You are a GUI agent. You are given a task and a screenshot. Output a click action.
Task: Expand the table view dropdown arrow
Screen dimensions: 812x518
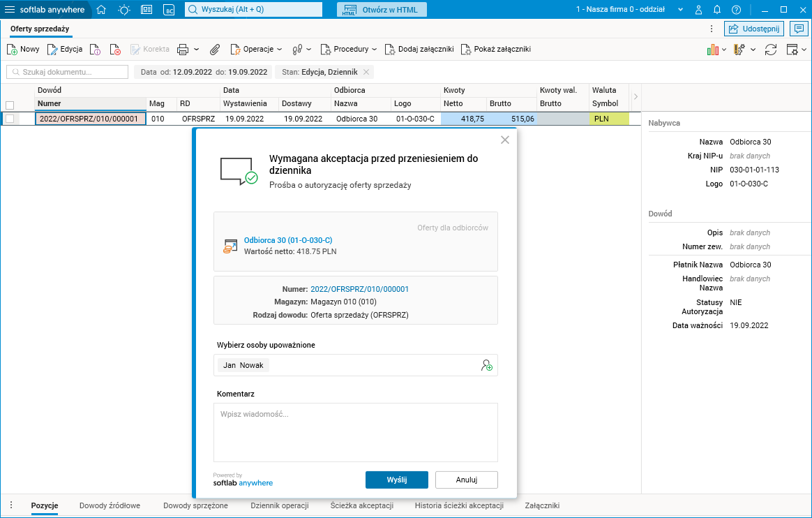coord(804,49)
